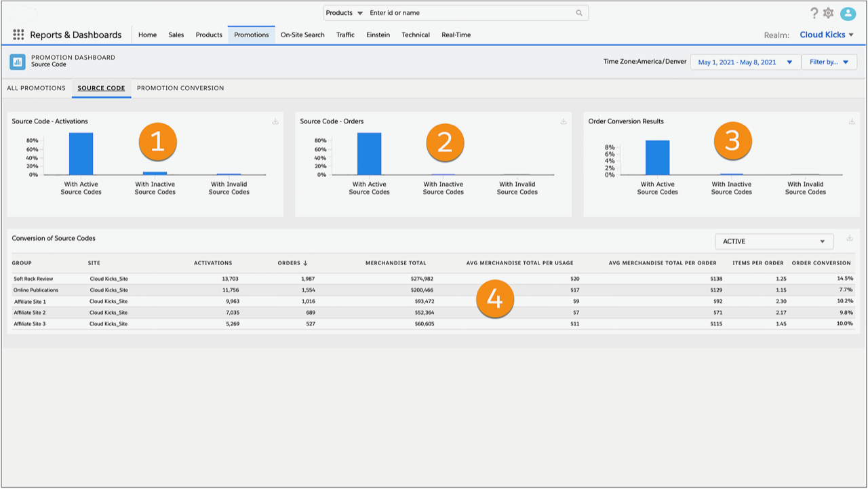Click the $138 avg per order value

pos(716,279)
